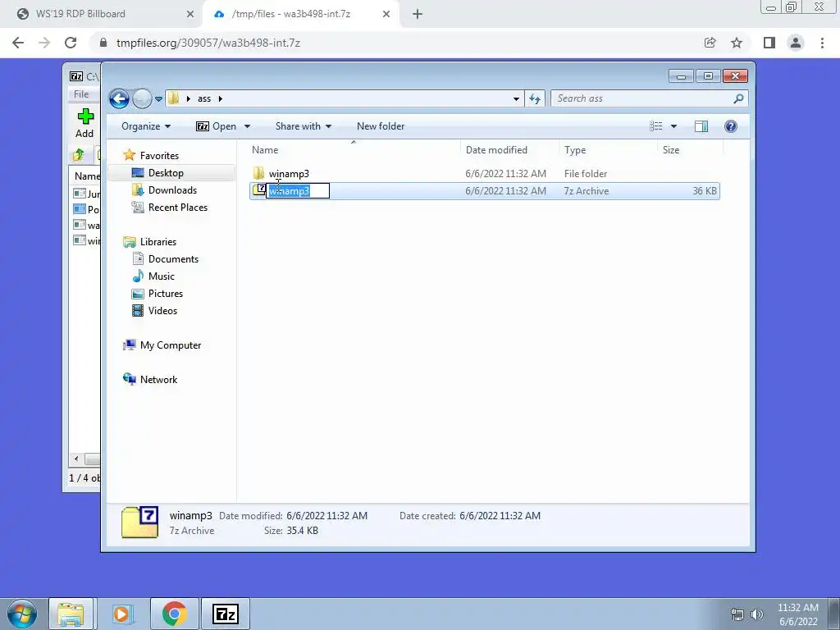Open Recent Places in navigation pane

point(178,208)
